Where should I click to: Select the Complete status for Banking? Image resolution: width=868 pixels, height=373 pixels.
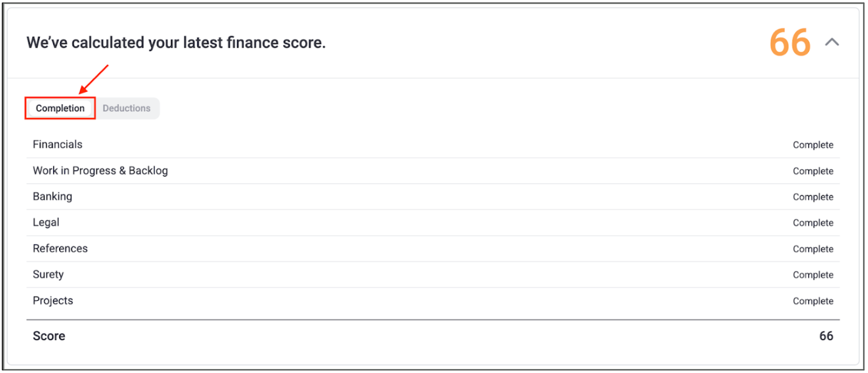coord(813,197)
